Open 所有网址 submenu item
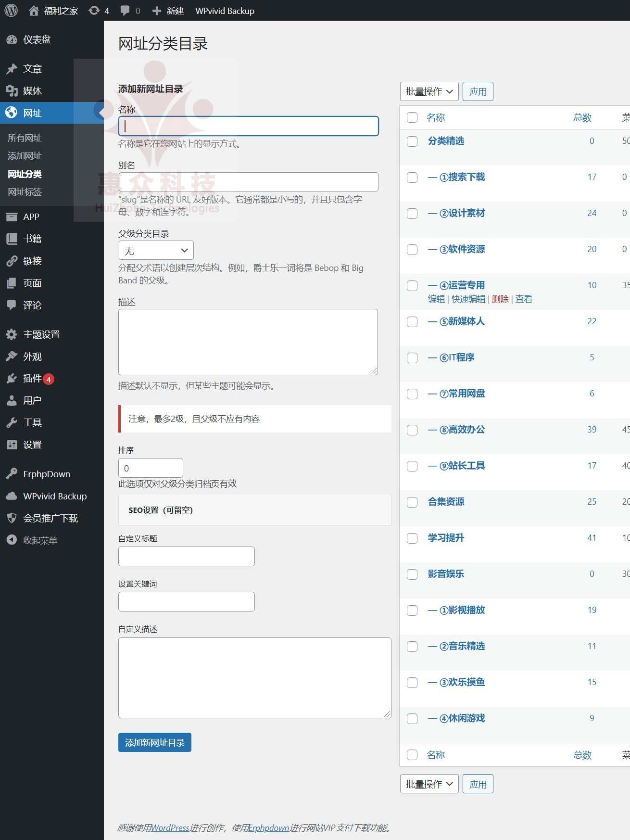This screenshot has height=840, width=630. pyautogui.click(x=25, y=138)
